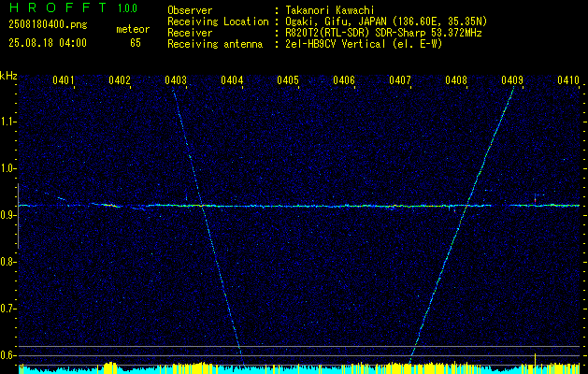Click the 2el-HB9CV Vertical antenna text
The height and width of the screenshot is (374, 588).
(x=365, y=44)
